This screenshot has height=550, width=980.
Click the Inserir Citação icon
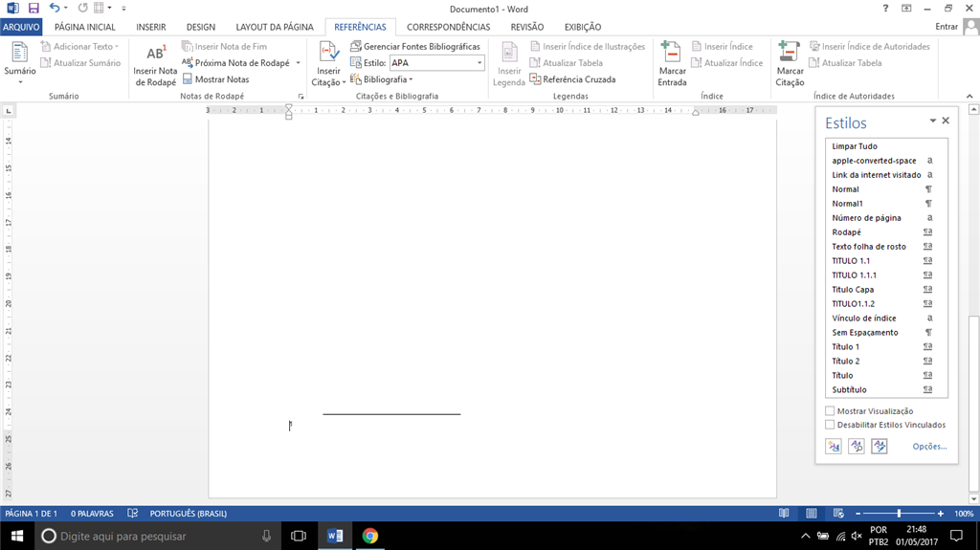pyautogui.click(x=328, y=53)
